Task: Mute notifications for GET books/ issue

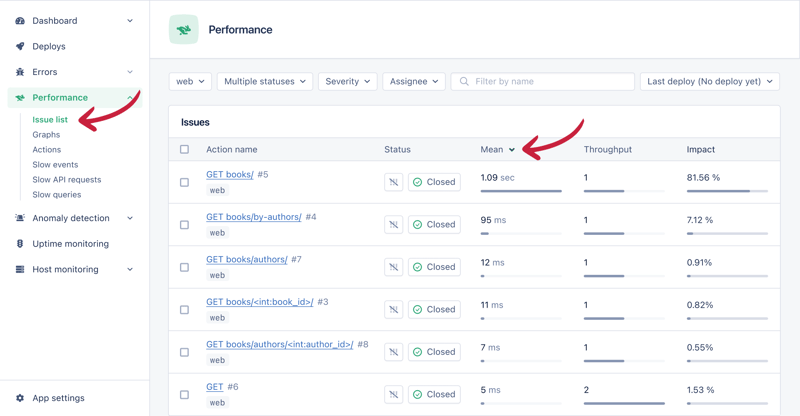Action: 393,182
